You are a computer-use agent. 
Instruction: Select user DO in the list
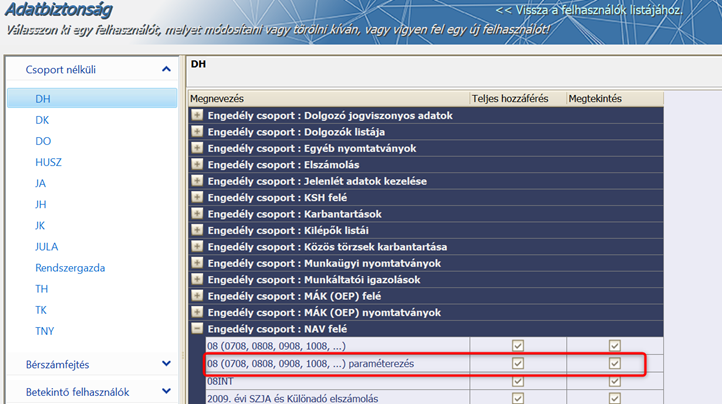coord(43,141)
